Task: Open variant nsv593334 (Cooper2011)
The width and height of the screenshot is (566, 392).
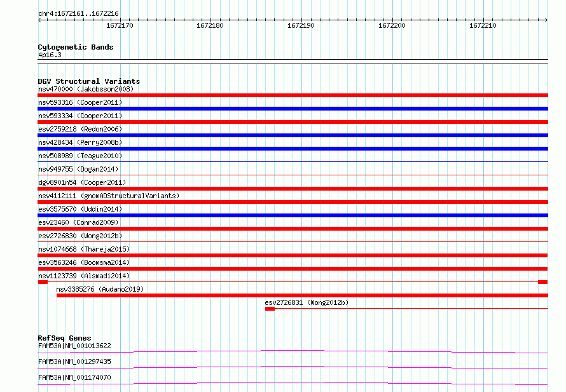Action: click(80, 116)
